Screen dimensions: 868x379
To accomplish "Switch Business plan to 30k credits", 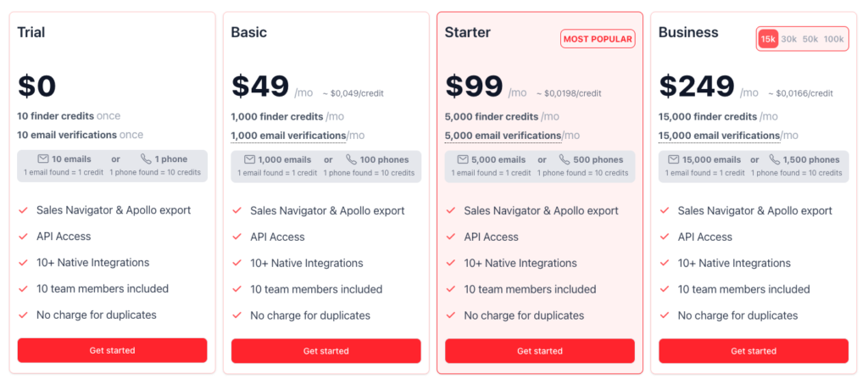I will pyautogui.click(x=789, y=39).
